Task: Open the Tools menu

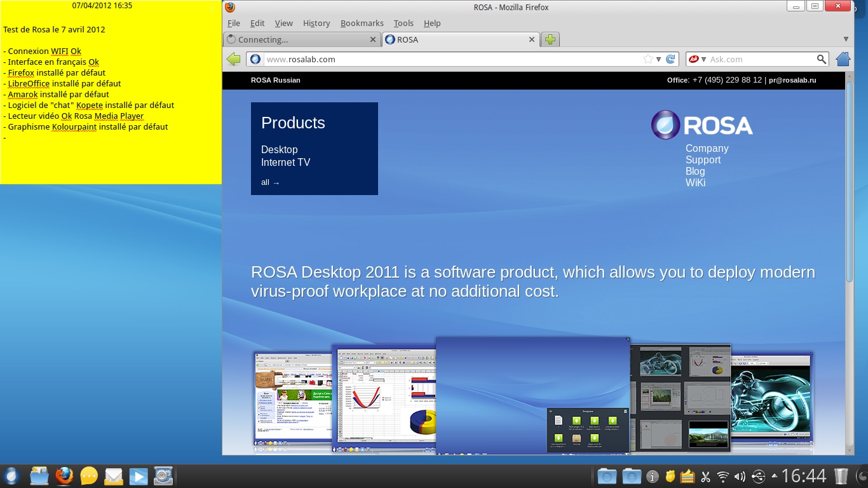Action: coord(403,24)
